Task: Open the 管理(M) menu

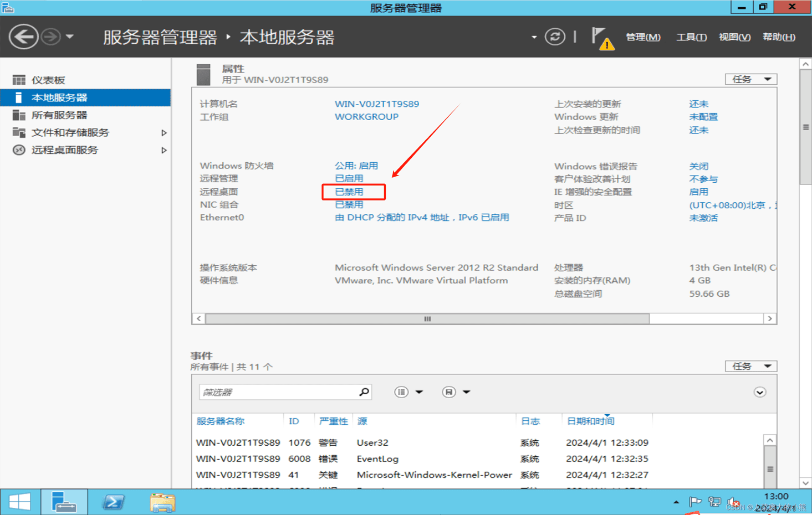Action: (642, 37)
